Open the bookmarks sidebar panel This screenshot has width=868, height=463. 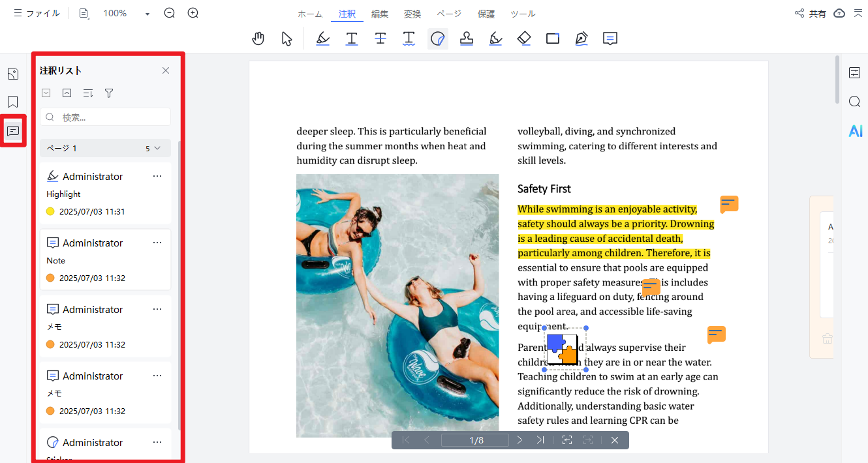(x=13, y=102)
